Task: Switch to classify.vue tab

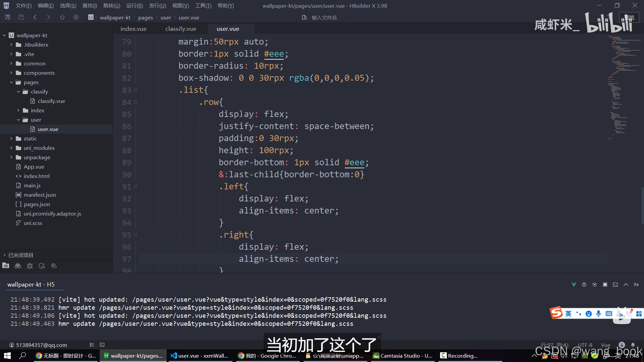Action: click(181, 29)
